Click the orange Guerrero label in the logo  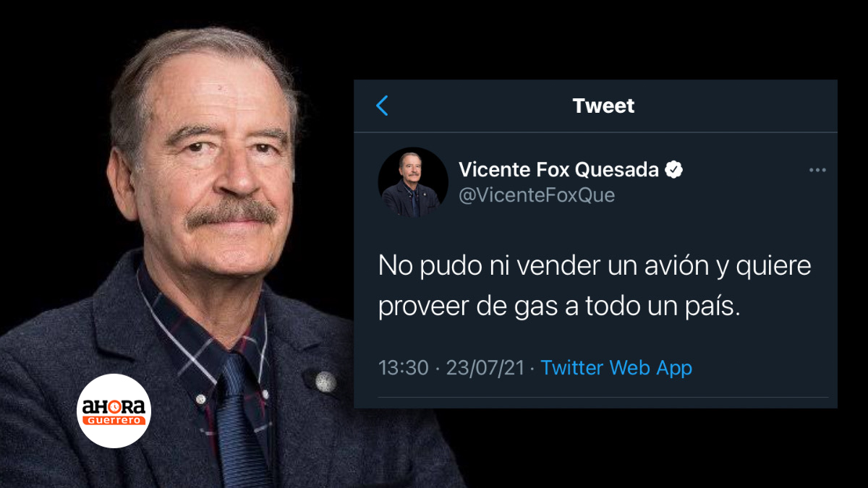(114, 420)
